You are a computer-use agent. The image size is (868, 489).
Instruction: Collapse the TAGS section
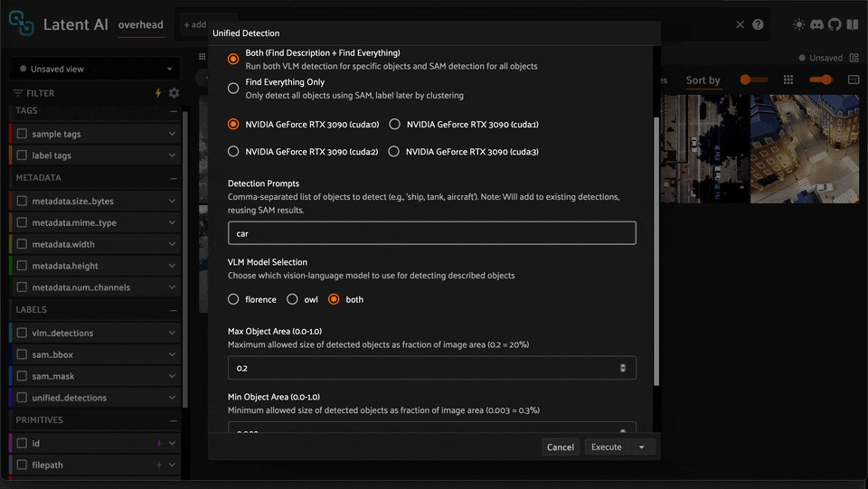tap(174, 111)
